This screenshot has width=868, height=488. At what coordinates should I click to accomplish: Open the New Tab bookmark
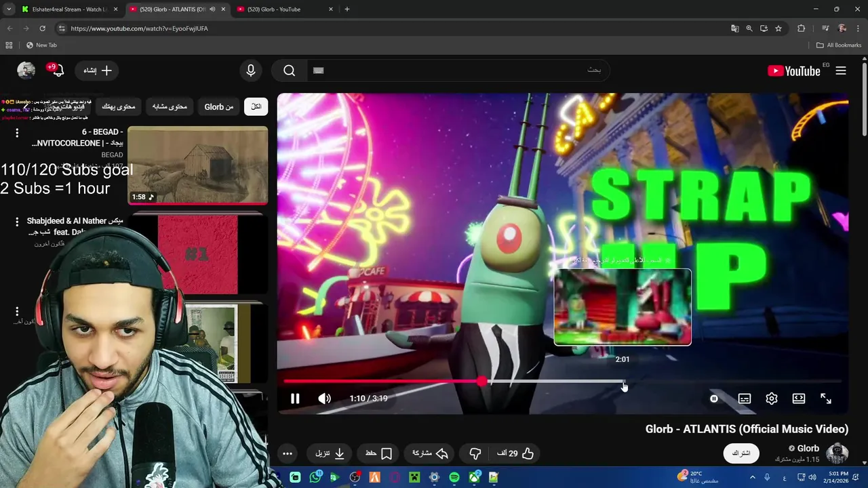tap(41, 45)
